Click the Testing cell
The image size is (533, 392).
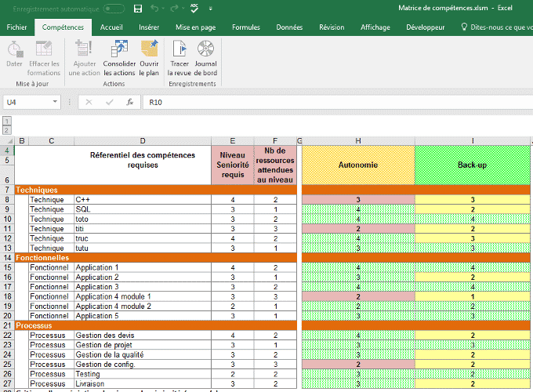[x=143, y=374]
